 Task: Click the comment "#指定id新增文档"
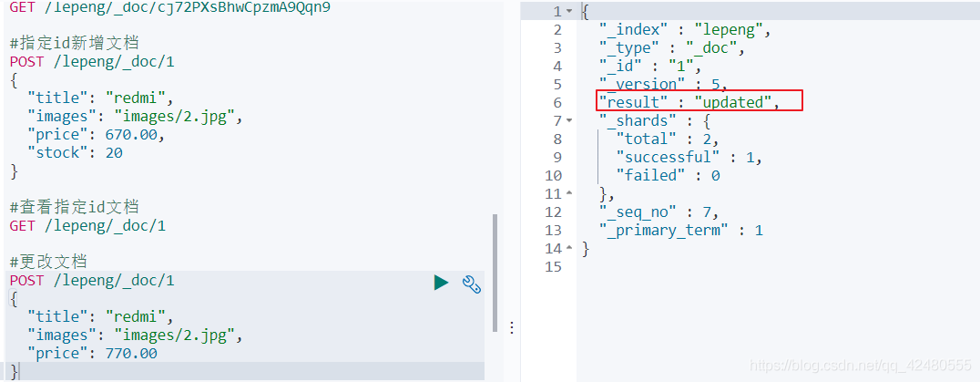[x=74, y=43]
